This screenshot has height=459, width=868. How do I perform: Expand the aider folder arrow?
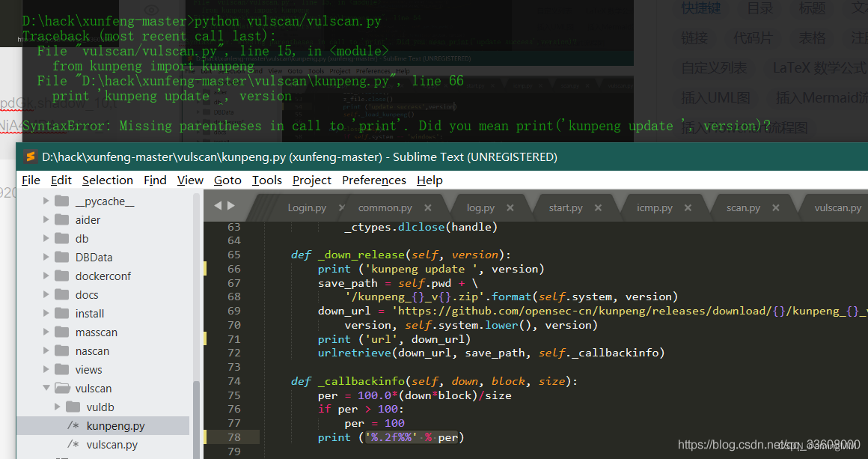(46, 220)
